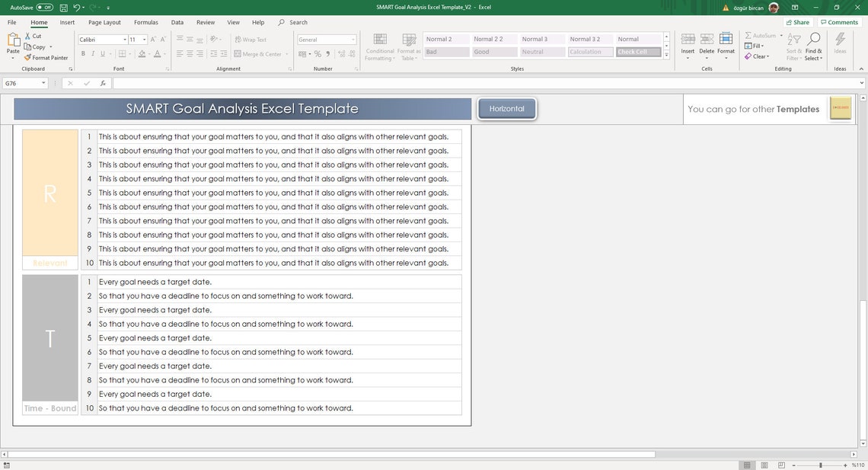Open Sort & Filter
Screen dimensions: 868x470
click(794, 46)
